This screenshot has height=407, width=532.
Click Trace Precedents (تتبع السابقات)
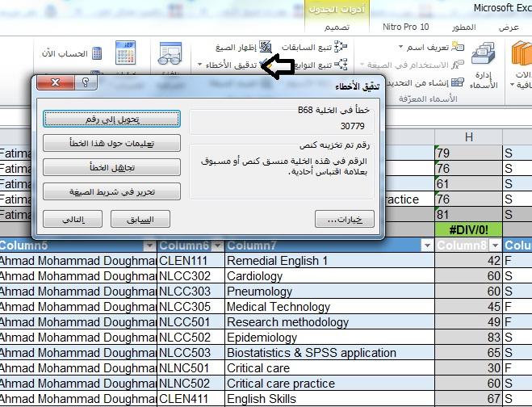tap(314, 47)
